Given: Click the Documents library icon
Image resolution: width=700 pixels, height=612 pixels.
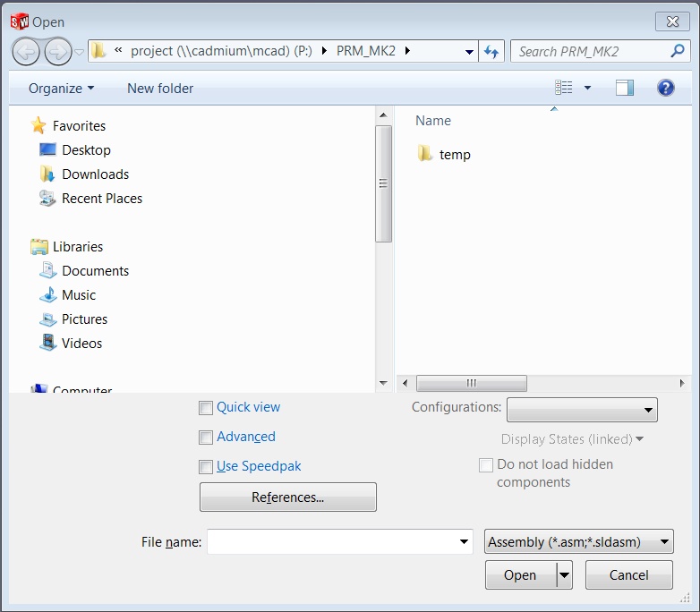Looking at the screenshot, I should click(x=47, y=270).
